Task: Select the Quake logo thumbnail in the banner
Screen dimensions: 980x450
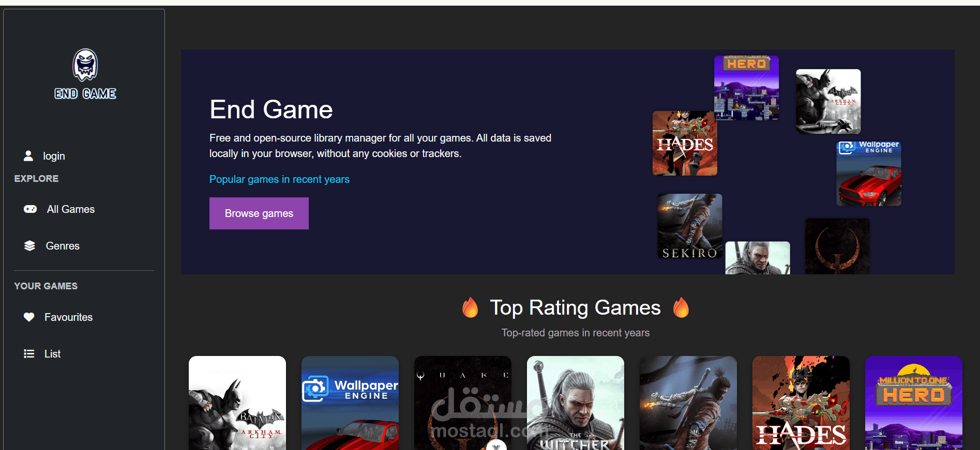Action: point(837,246)
